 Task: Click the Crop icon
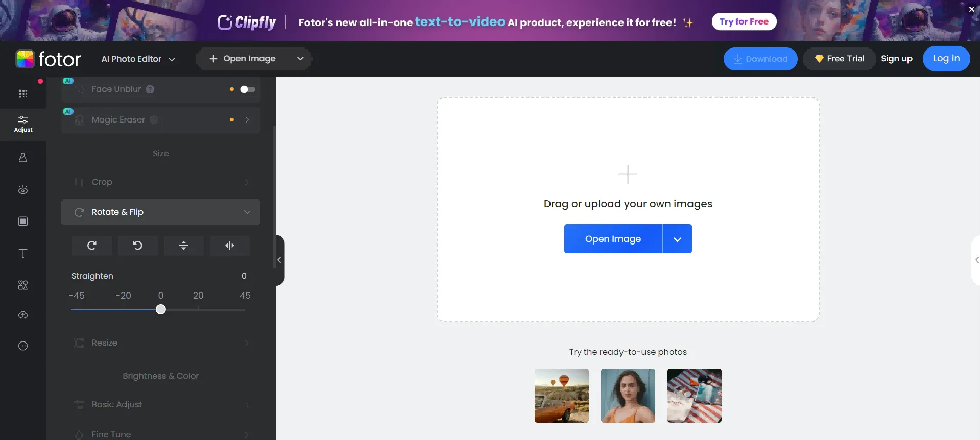pyautogui.click(x=79, y=182)
